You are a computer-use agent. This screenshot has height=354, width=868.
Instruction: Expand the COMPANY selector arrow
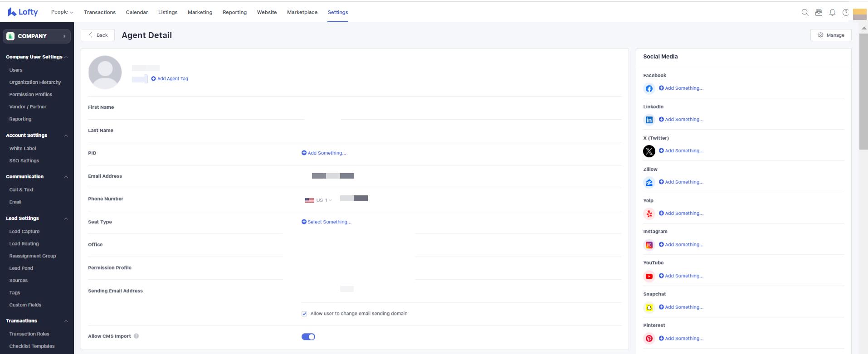coord(64,36)
